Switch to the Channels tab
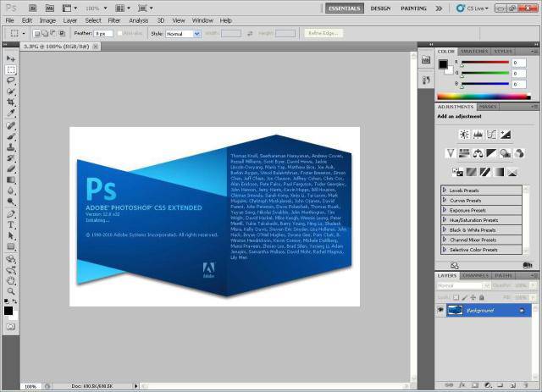 click(475, 275)
